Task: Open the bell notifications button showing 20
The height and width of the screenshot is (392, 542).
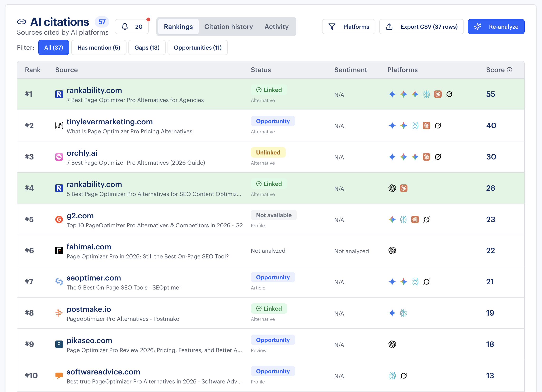Action: [132, 27]
